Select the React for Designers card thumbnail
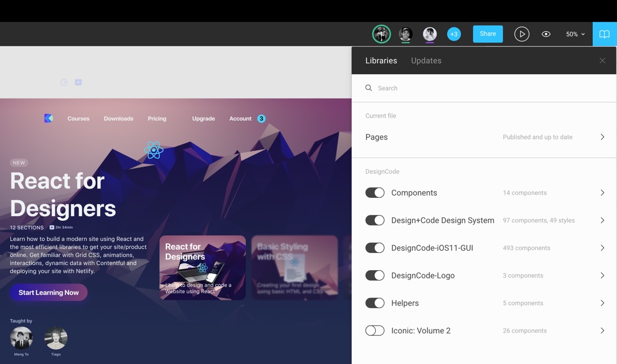Viewport: 617px width, 364px height. (202, 268)
